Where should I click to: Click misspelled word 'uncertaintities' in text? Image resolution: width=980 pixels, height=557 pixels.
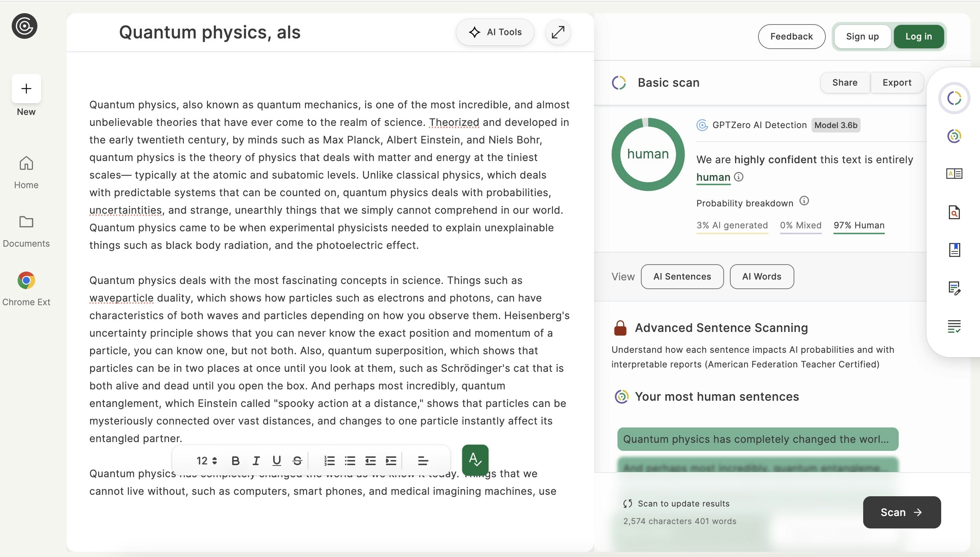coord(126,210)
